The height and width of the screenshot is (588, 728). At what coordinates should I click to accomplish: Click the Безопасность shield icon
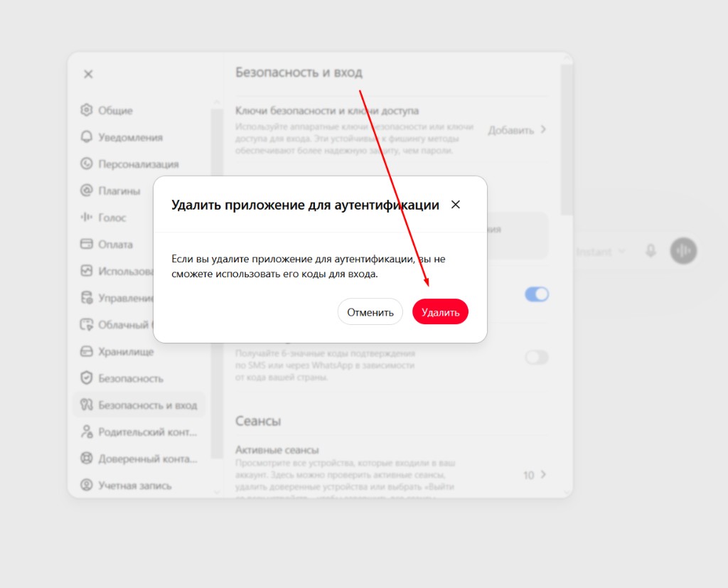(86, 378)
